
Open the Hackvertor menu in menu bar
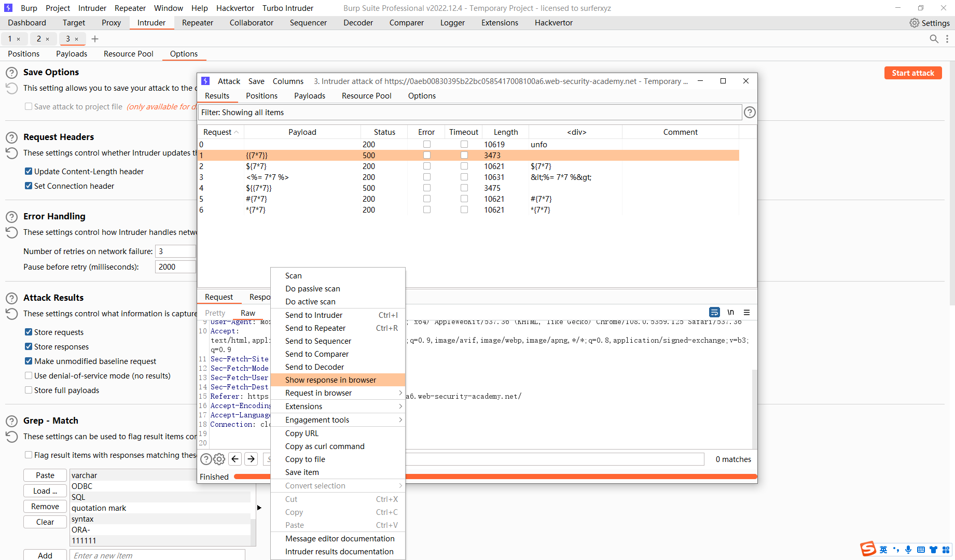click(x=235, y=8)
